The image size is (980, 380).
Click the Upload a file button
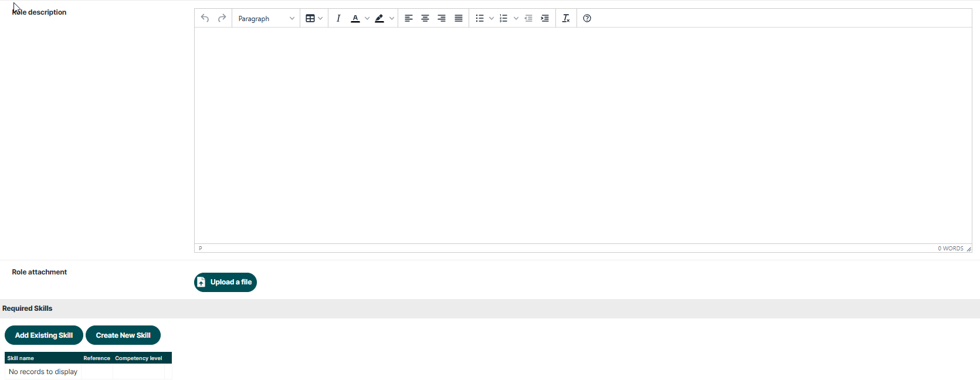tap(225, 282)
